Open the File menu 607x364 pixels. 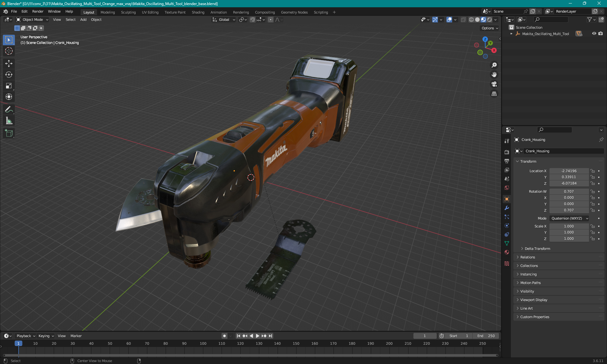(14, 11)
